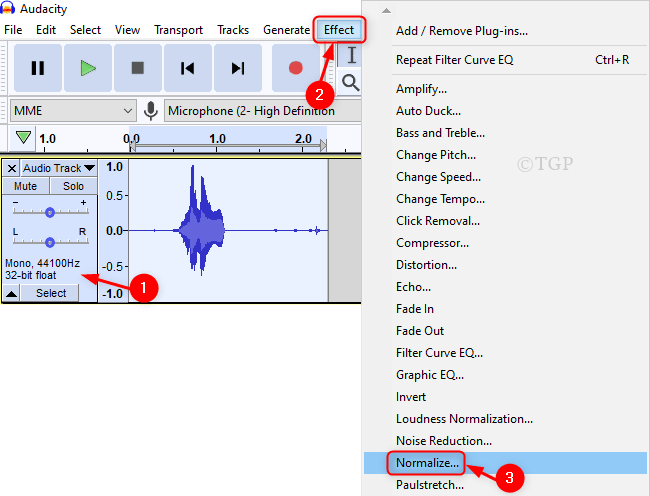650x496 pixels.
Task: Click the timeline ruler at 1.0 seconds
Action: coord(217,138)
